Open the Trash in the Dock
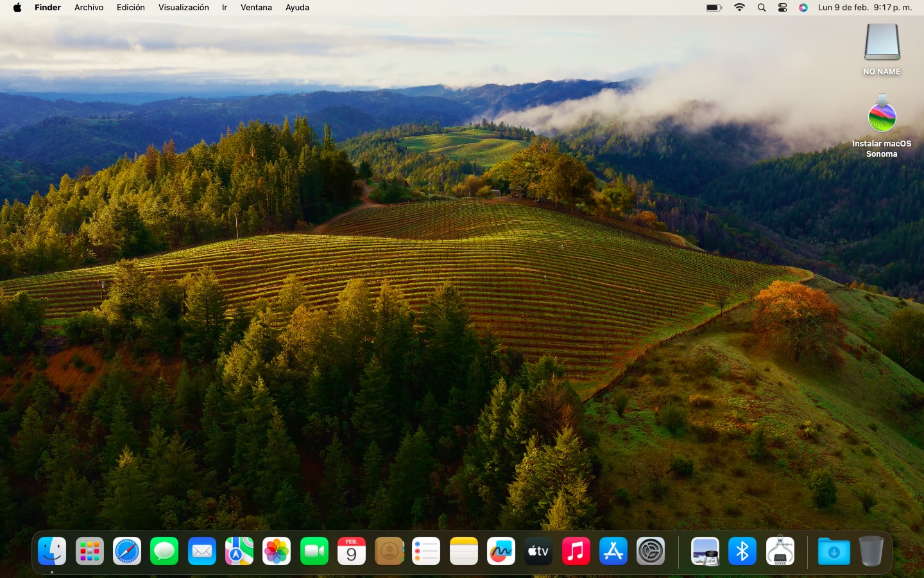The image size is (924, 578). (x=871, y=552)
